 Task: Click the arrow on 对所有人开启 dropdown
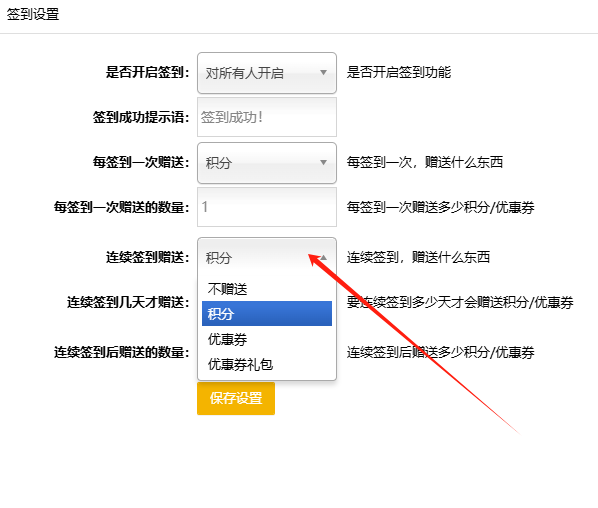[x=323, y=72]
